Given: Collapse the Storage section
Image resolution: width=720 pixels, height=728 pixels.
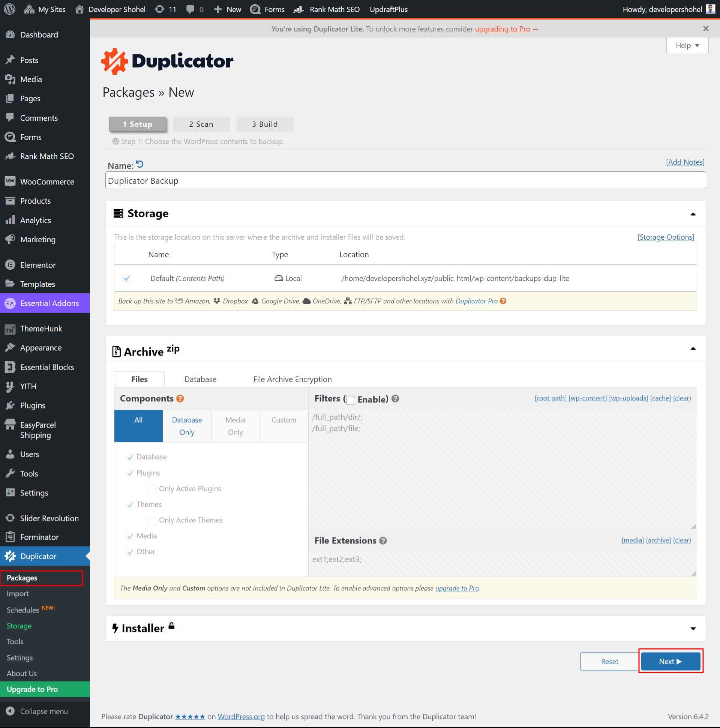Looking at the screenshot, I should (x=693, y=214).
